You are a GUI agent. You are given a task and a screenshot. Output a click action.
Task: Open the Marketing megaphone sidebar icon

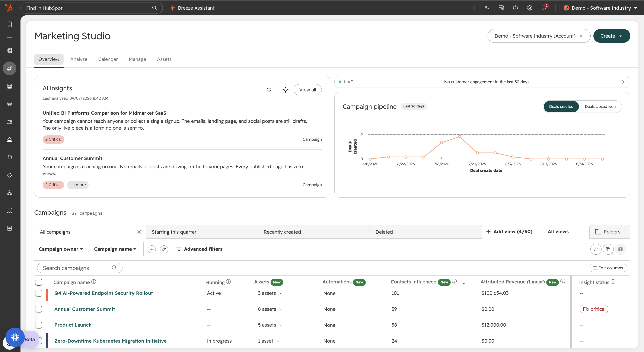tap(10, 68)
